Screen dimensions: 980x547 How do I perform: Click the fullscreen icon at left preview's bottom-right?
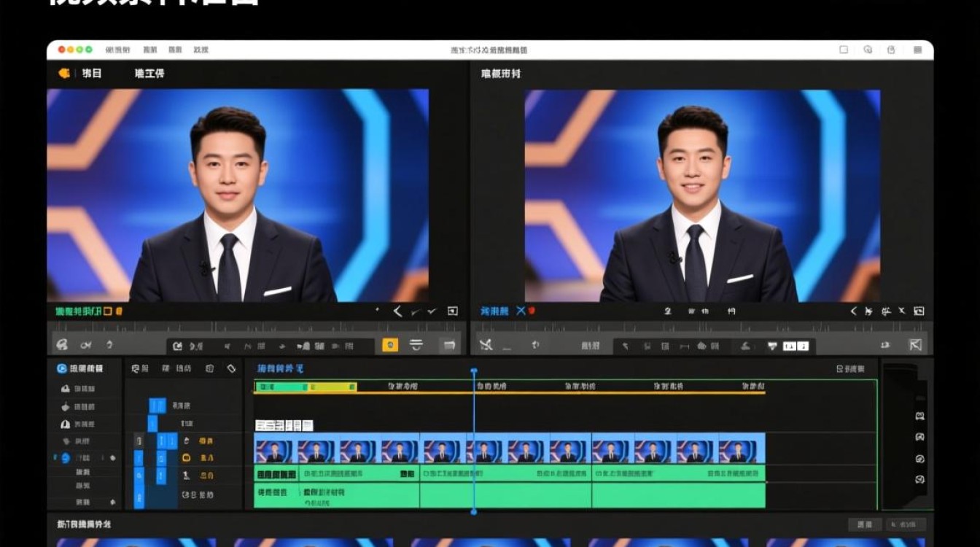point(452,311)
